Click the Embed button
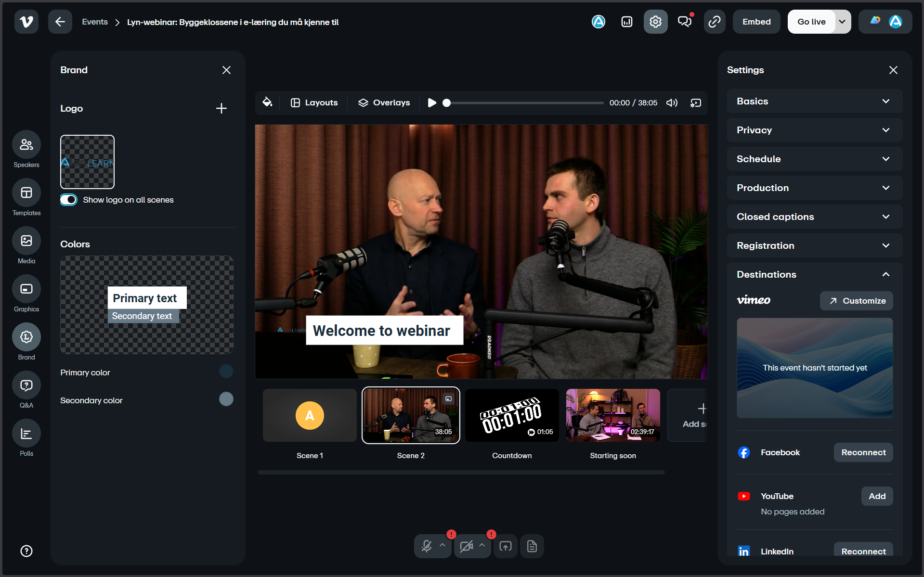Screen dimensions: 924x577 pyautogui.click(x=756, y=22)
